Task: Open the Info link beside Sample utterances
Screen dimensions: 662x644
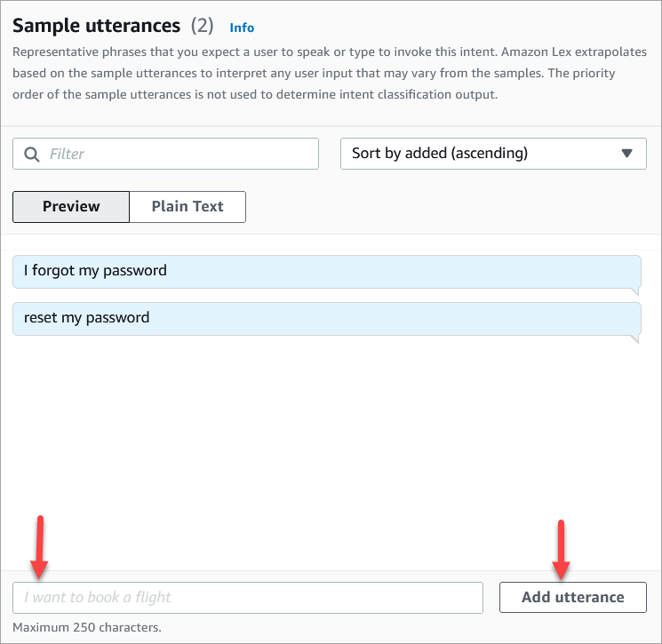Action: click(242, 28)
